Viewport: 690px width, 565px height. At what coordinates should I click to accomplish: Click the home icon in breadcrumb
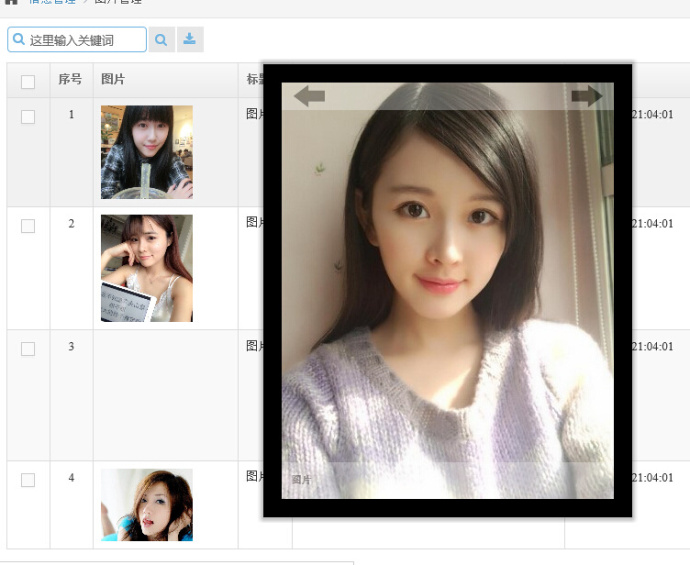11,1
